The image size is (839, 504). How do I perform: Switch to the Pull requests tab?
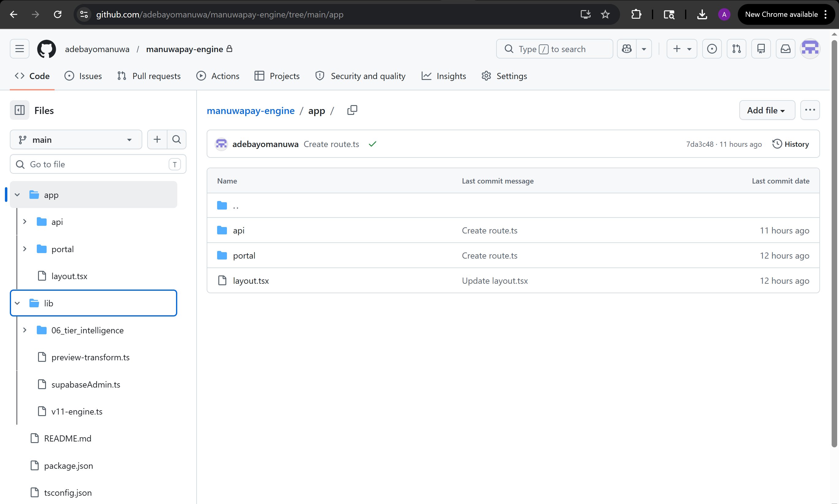[149, 76]
